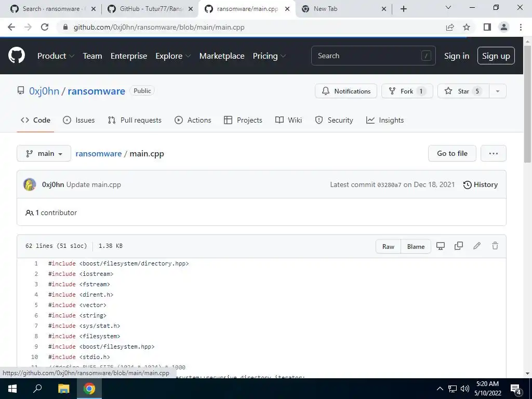
Task: Toggle the Chrome side panel icon
Action: [487, 27]
